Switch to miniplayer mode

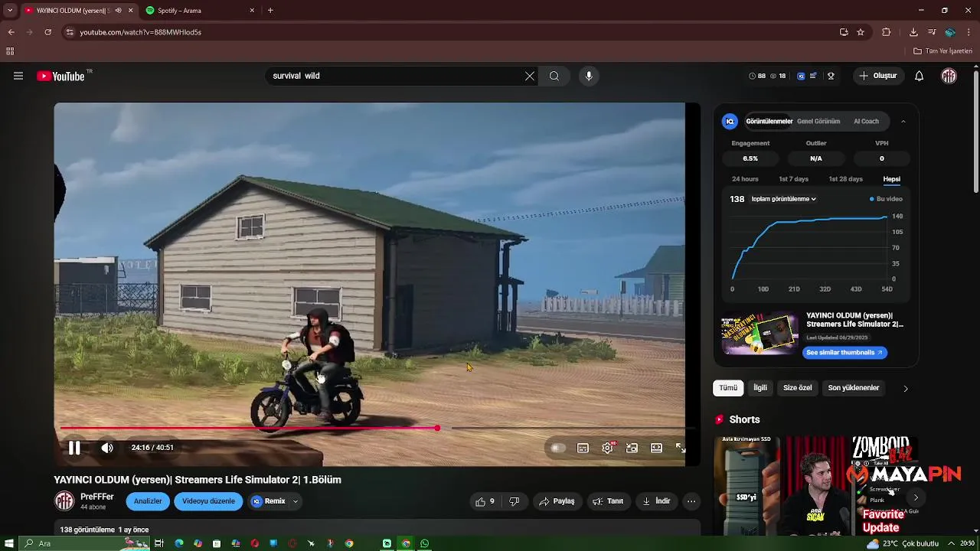(x=632, y=448)
